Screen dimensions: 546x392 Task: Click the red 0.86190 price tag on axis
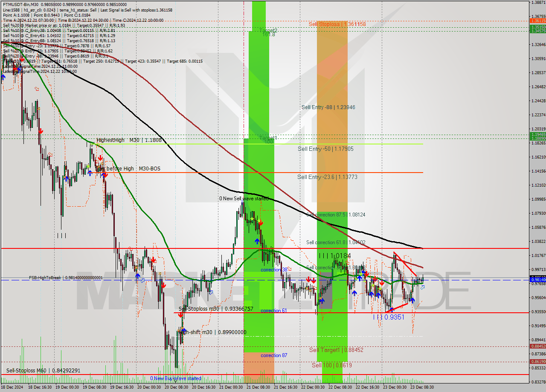tap(537, 362)
